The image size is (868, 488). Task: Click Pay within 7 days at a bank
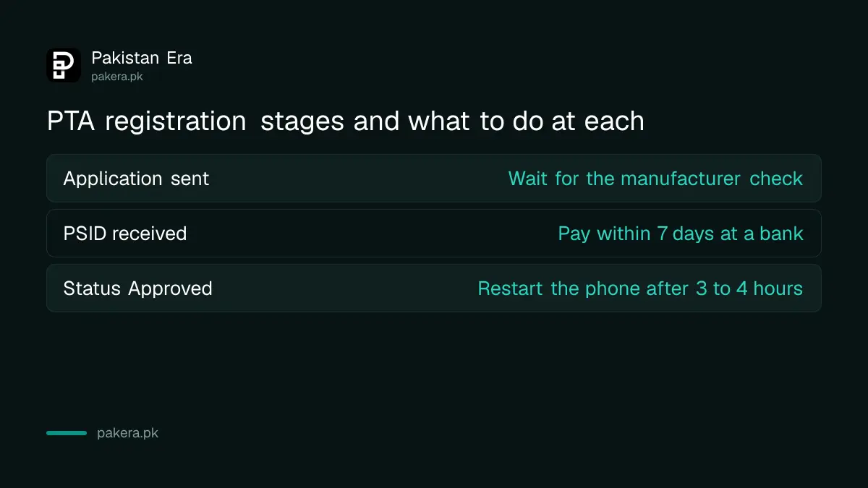681,234
